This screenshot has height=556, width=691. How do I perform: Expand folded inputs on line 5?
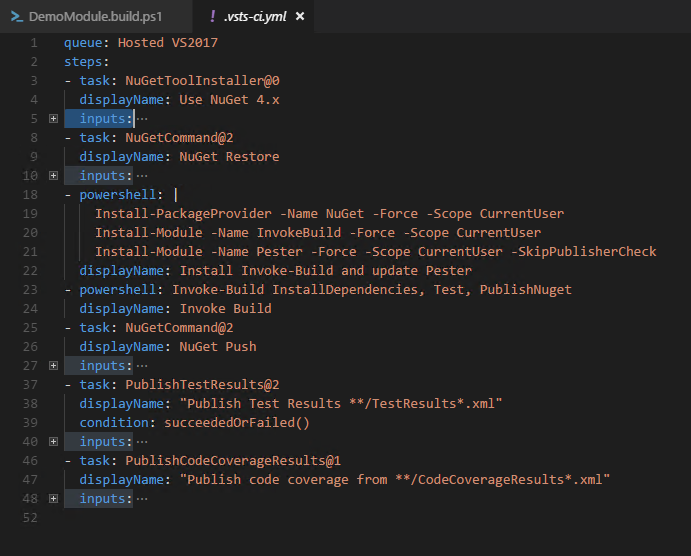pyautogui.click(x=53, y=119)
